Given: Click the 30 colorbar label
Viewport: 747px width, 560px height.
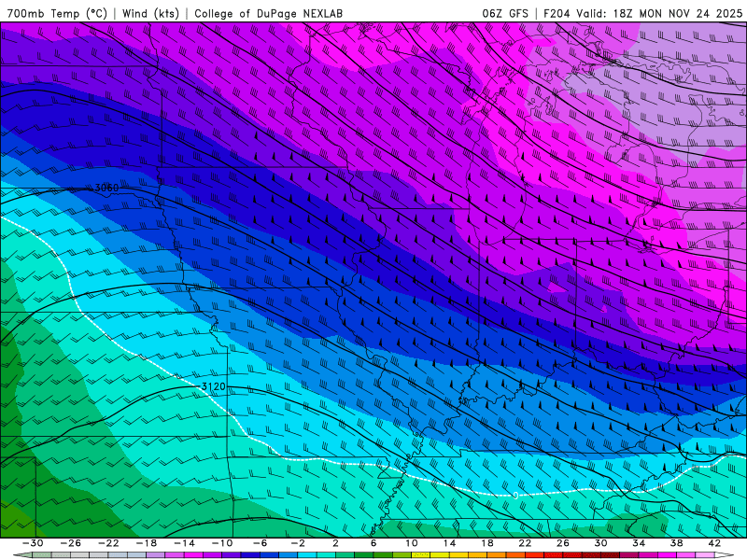Looking at the screenshot, I should (x=600, y=543).
